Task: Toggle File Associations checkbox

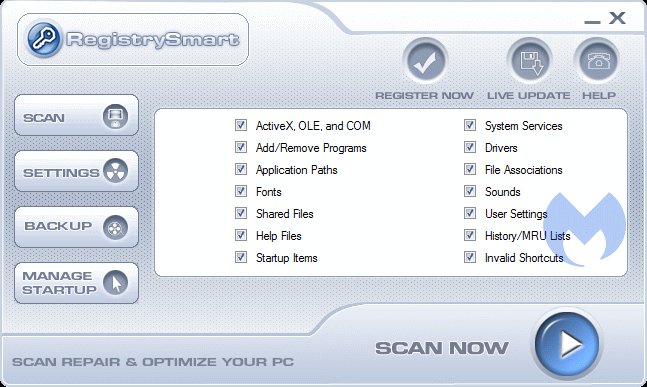Action: coord(470,169)
